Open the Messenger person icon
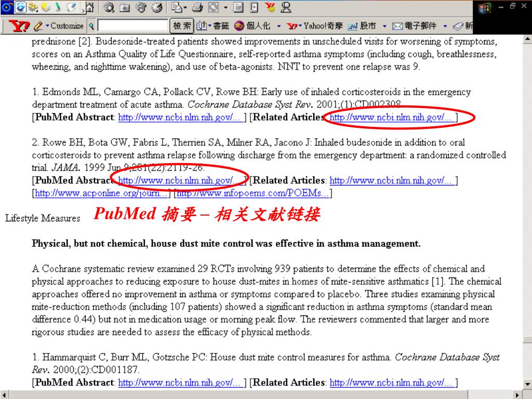532x399 pixels. coord(286,7)
